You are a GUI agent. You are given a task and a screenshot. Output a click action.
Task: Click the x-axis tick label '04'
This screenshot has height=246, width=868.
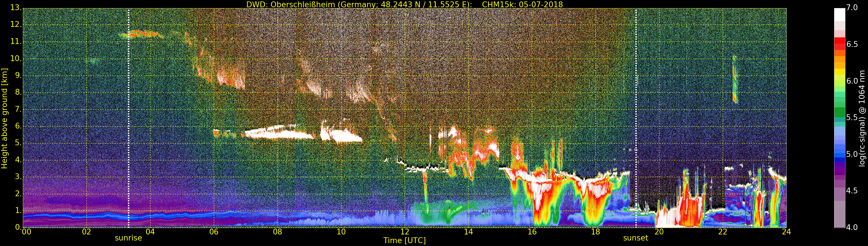[x=150, y=232]
